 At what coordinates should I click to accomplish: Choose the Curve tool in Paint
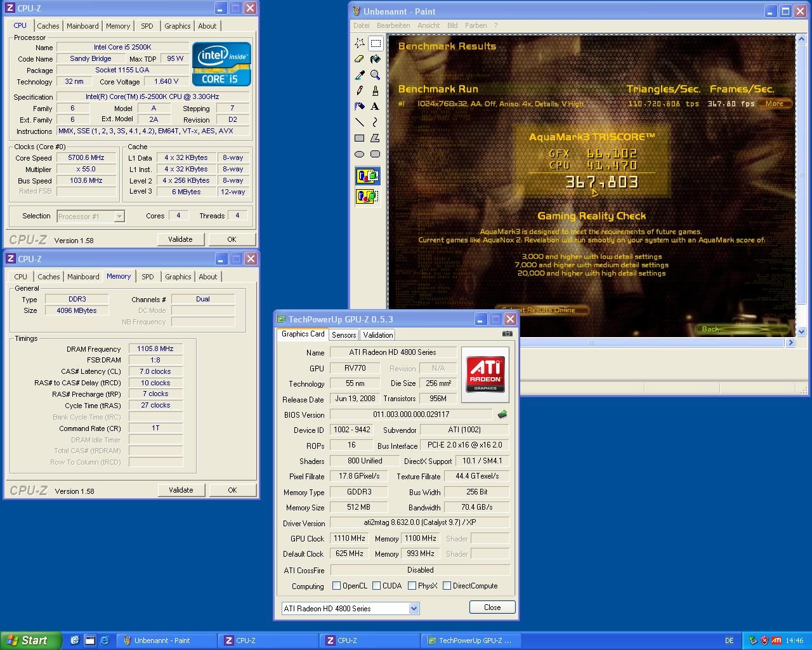coord(376,123)
